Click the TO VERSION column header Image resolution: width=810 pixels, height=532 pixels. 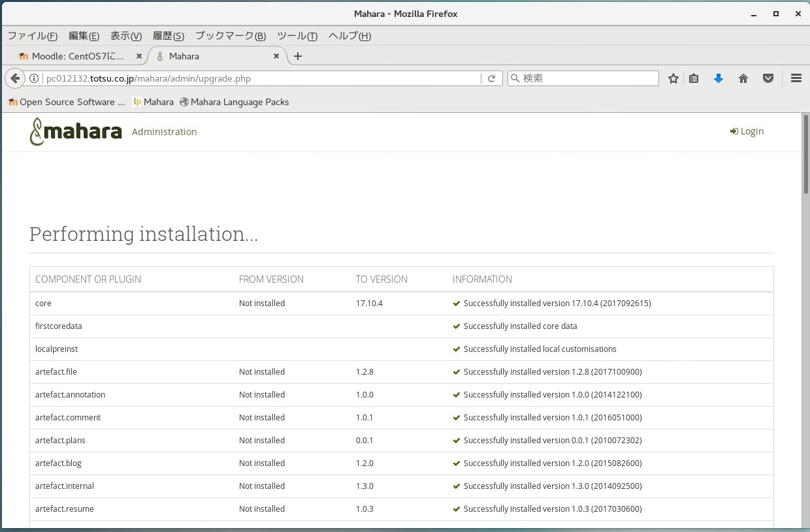(x=381, y=279)
